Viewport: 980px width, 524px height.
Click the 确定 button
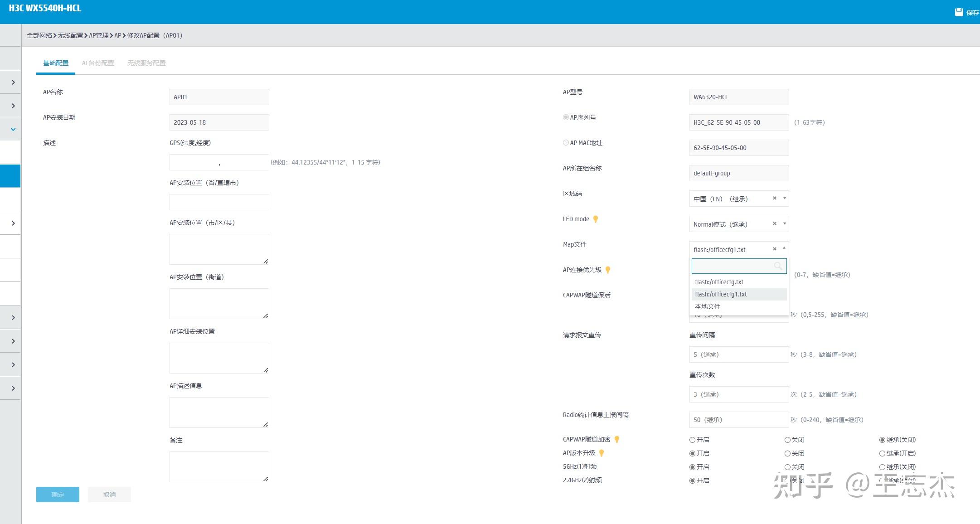tap(58, 495)
